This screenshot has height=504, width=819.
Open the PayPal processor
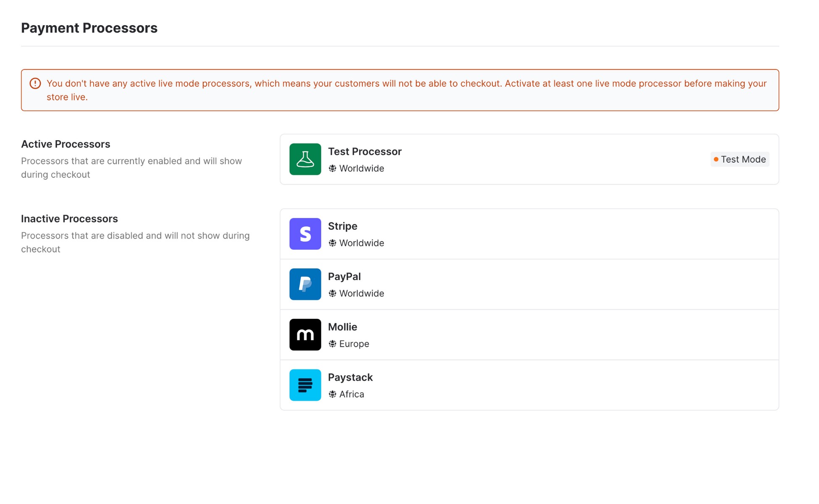[x=529, y=284]
